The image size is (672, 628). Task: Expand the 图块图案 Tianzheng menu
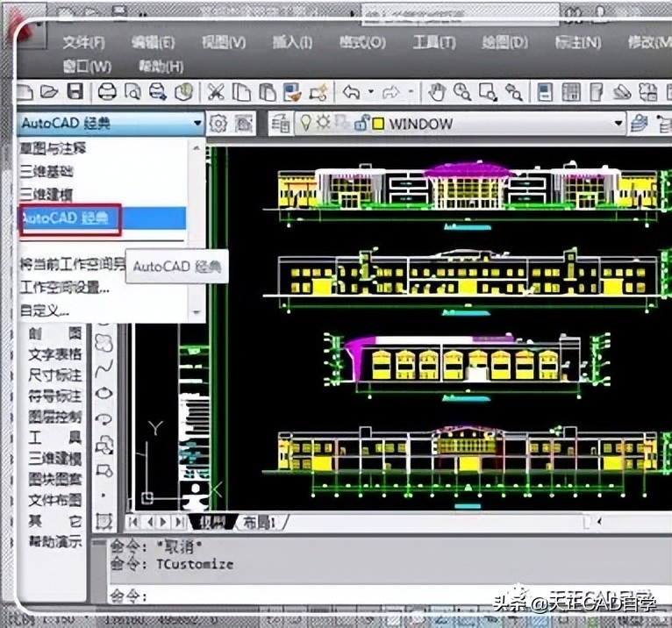tap(55, 480)
